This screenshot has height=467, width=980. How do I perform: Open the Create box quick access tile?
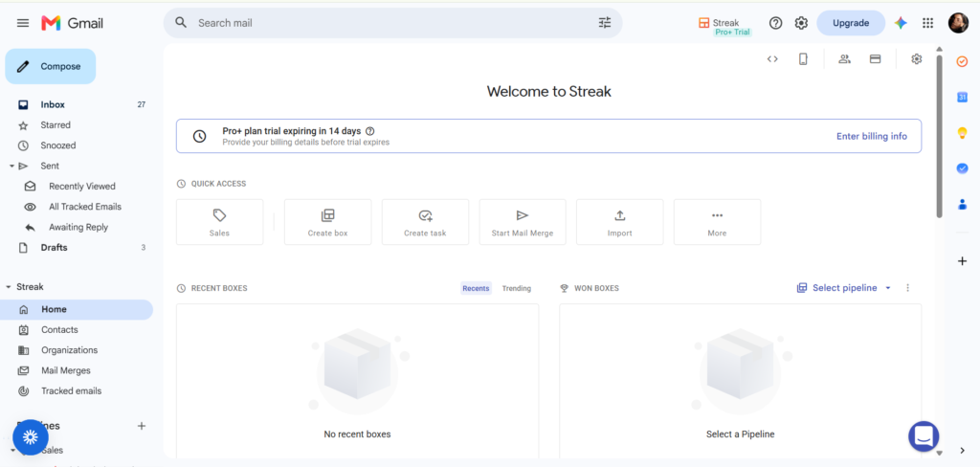coord(327,222)
